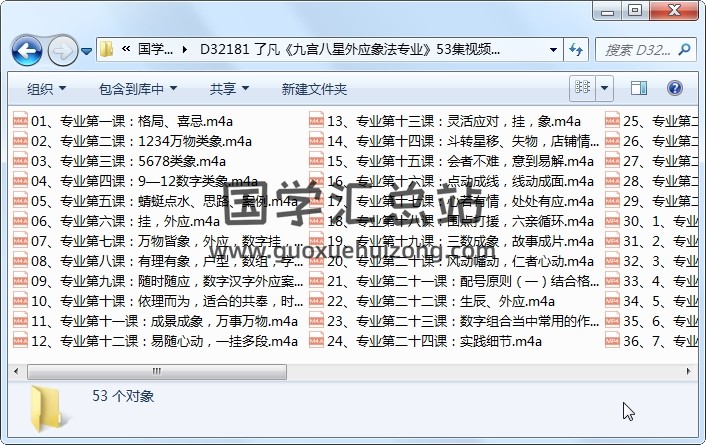Select the M4A icon of file 01
The width and height of the screenshot is (706, 445).
[x=20, y=122]
